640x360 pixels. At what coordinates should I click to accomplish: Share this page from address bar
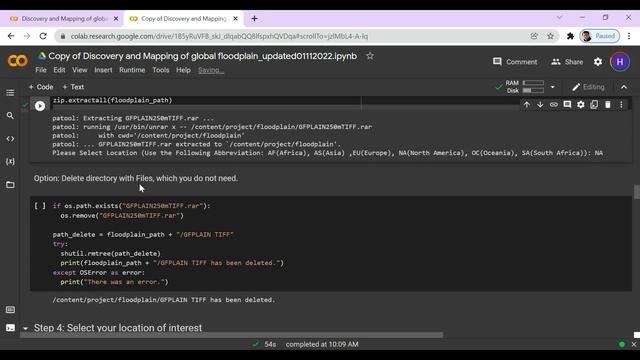[534, 36]
